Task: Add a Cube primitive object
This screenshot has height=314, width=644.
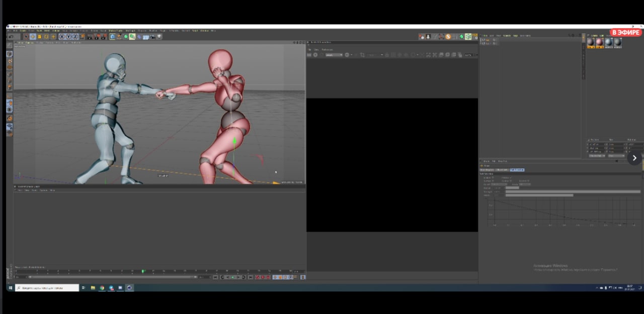Action: 113,37
